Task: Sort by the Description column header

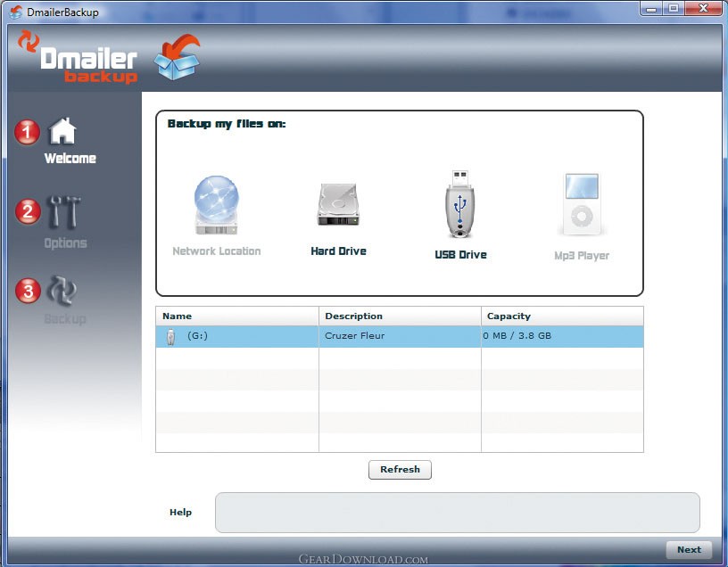Action: coord(401,316)
